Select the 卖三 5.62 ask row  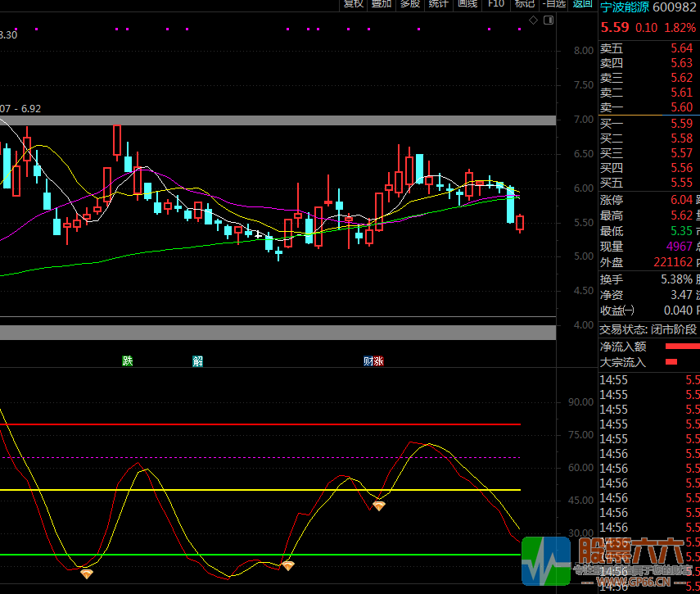(649, 78)
